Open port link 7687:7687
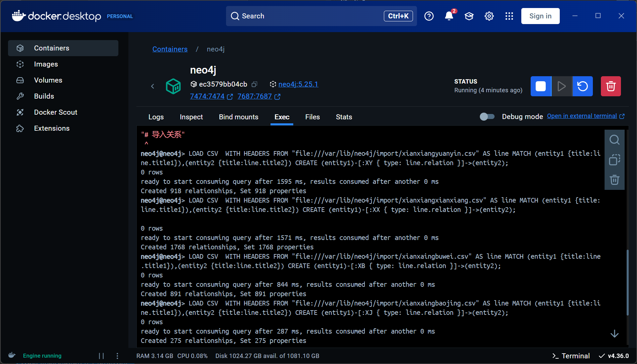The image size is (637, 364). coord(255,96)
